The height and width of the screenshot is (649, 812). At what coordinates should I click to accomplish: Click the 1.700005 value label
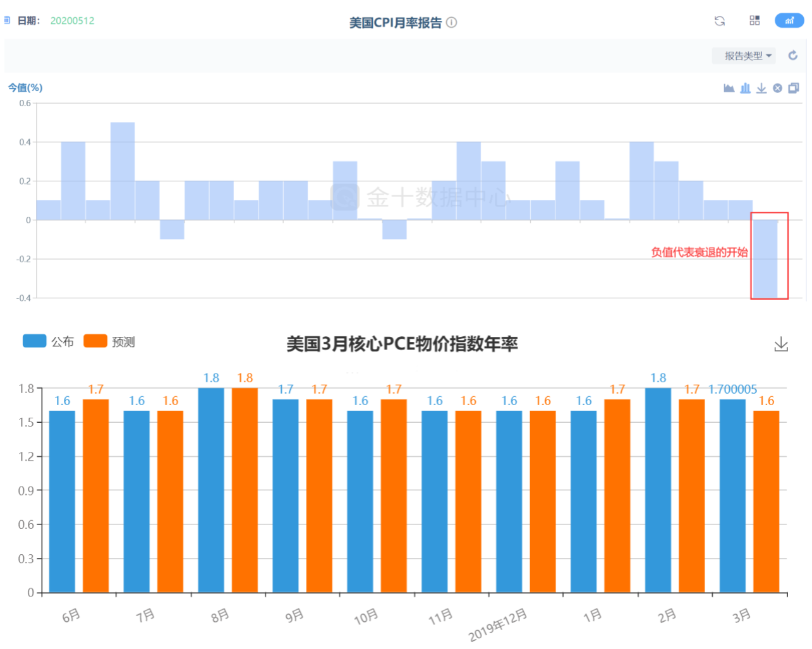tap(733, 389)
